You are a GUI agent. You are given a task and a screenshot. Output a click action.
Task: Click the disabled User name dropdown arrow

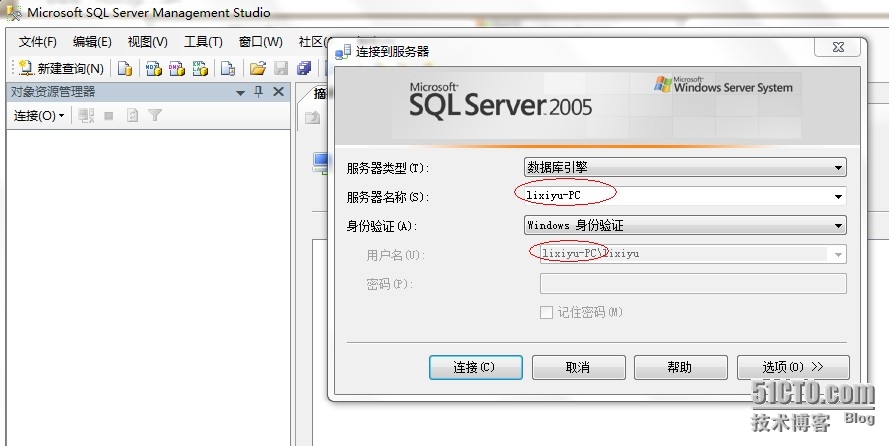pyautogui.click(x=838, y=254)
